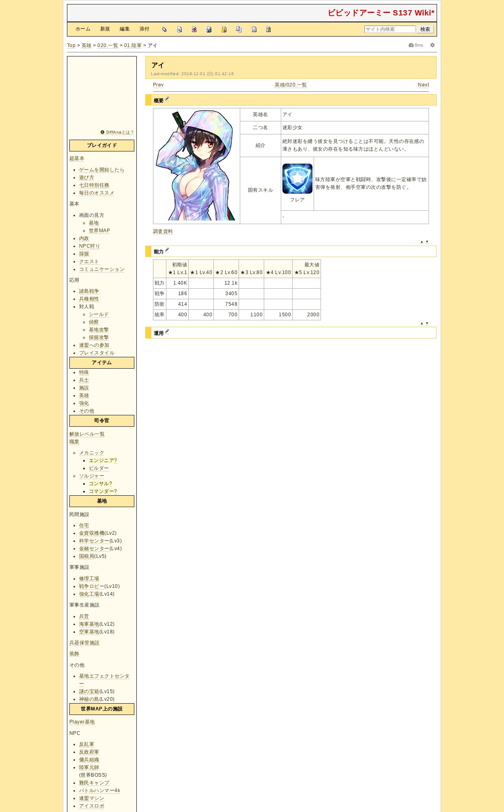Open the 調査資料 link
Screen dimensions: 504x812
point(163,231)
